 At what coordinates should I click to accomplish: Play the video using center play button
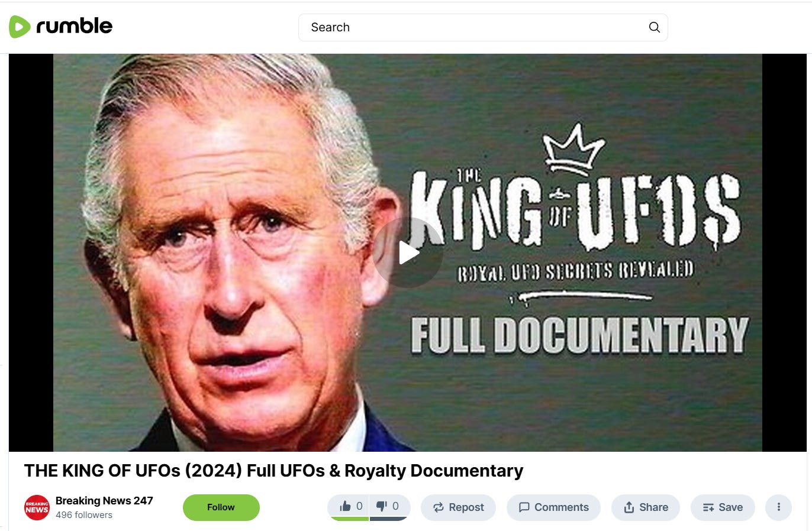[408, 252]
